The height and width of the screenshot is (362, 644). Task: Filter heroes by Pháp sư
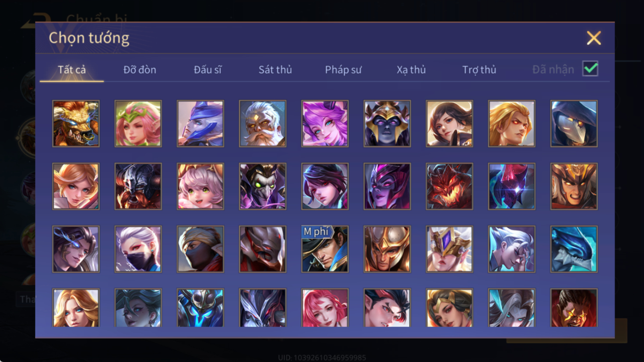point(343,70)
